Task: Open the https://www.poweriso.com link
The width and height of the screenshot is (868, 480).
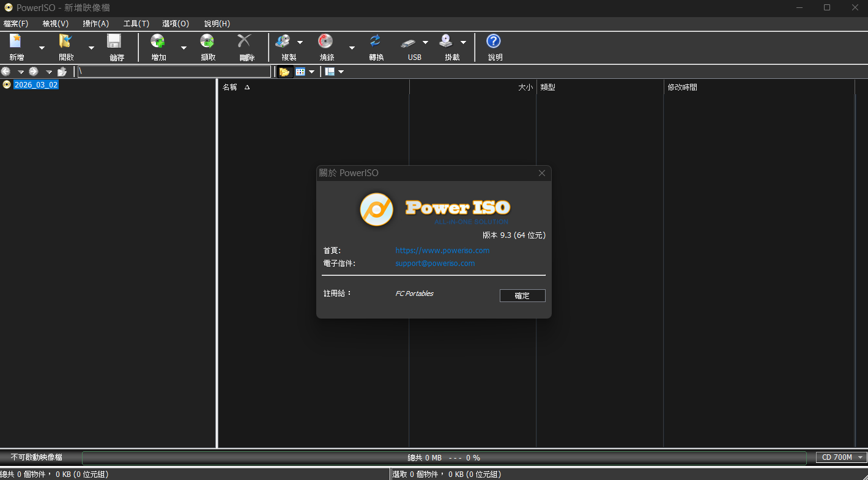Action: click(442, 251)
